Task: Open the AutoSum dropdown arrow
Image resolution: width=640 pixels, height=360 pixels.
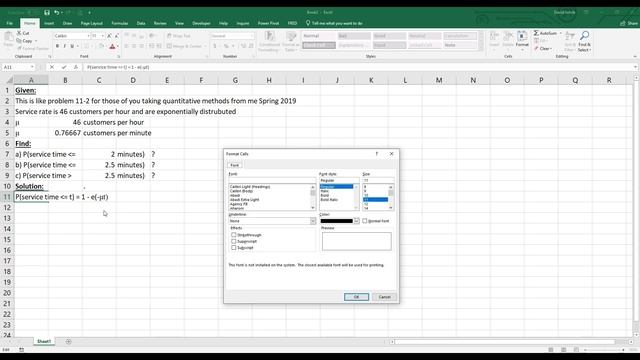Action: 560,33
